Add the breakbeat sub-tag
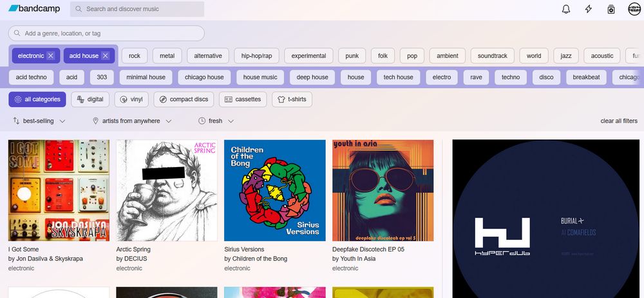 [x=586, y=77]
